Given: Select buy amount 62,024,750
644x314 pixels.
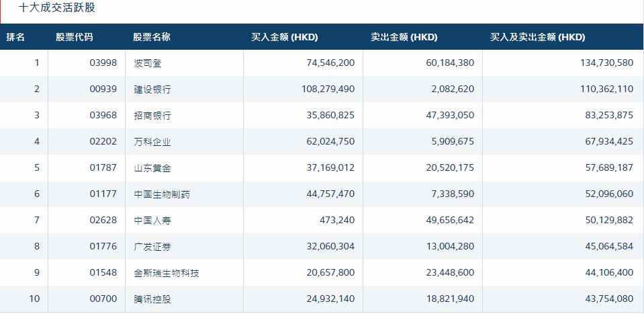Looking at the screenshot, I should (x=330, y=142).
